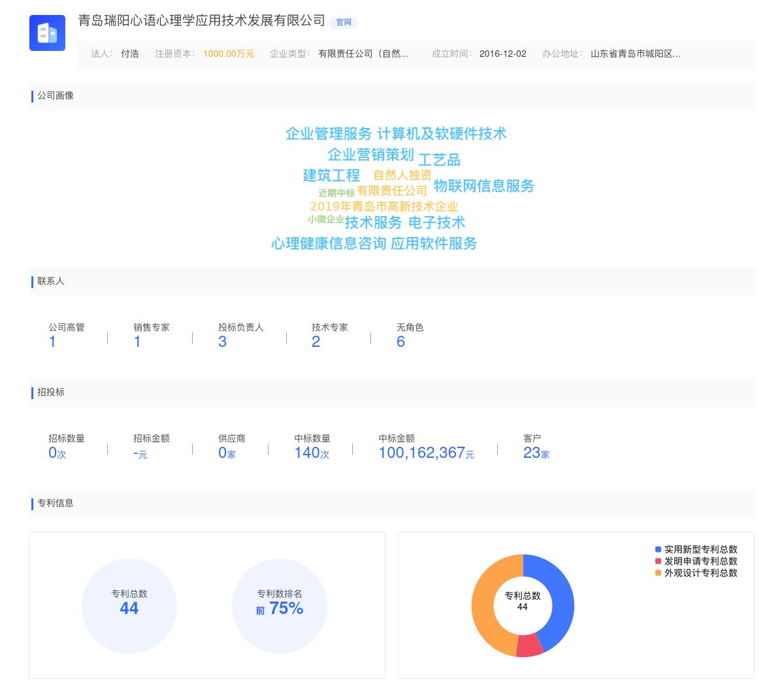Select legal representative name 付浩
784x693 pixels.
130,54
